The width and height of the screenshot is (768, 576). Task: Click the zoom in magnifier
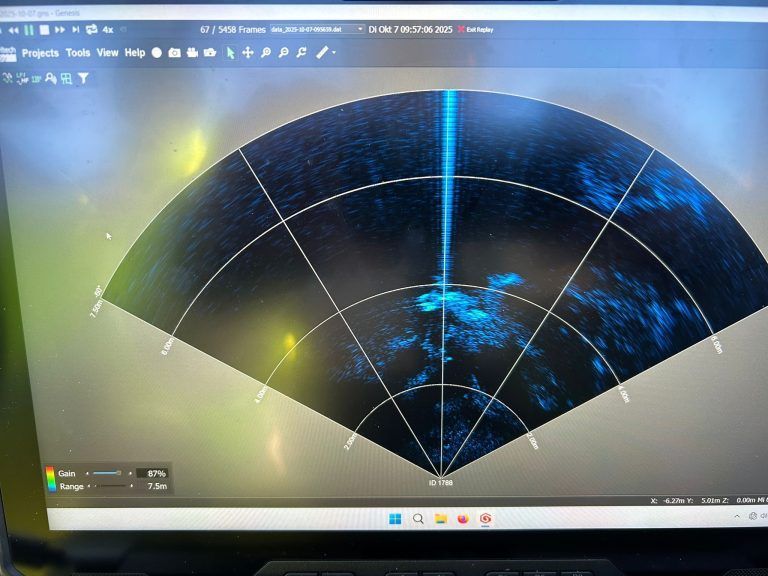click(266, 52)
